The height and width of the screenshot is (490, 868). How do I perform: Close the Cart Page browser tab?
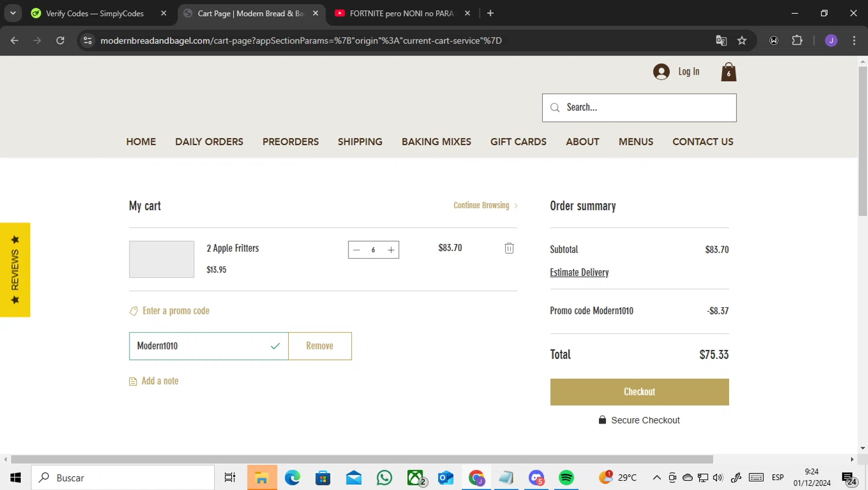click(x=315, y=13)
